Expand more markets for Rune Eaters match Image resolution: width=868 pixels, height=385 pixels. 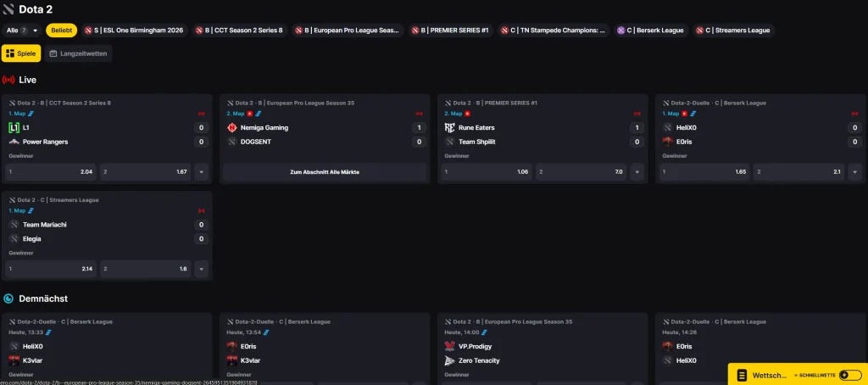pos(637,171)
